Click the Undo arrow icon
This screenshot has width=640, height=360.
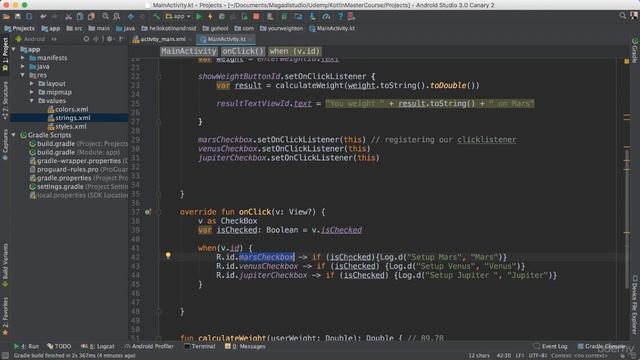pyautogui.click(x=43, y=17)
